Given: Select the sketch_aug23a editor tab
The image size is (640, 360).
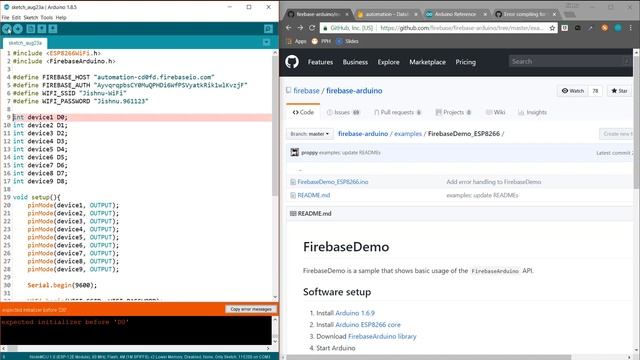Looking at the screenshot, I should (x=25, y=43).
